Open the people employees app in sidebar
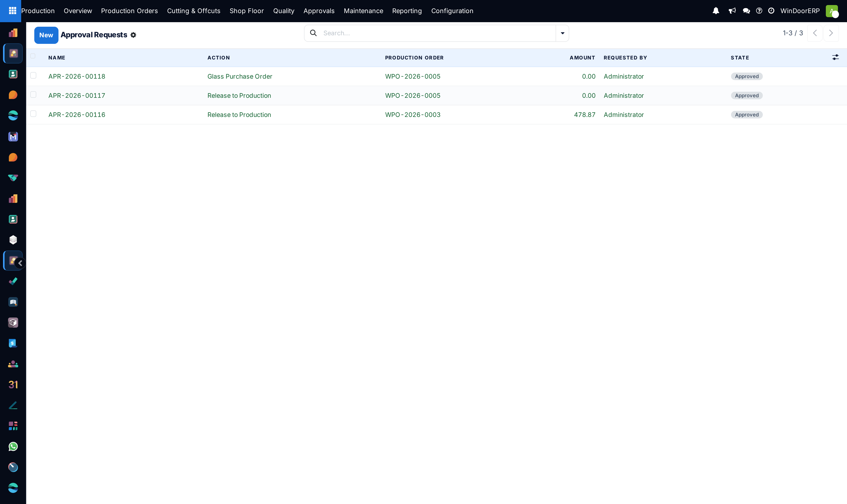847x504 pixels. click(x=13, y=364)
